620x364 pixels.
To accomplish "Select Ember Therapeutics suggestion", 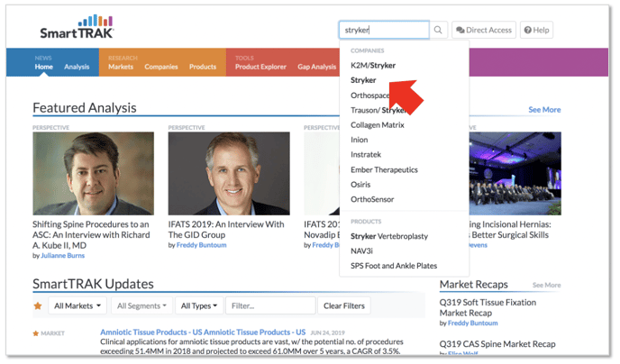I will (x=384, y=170).
